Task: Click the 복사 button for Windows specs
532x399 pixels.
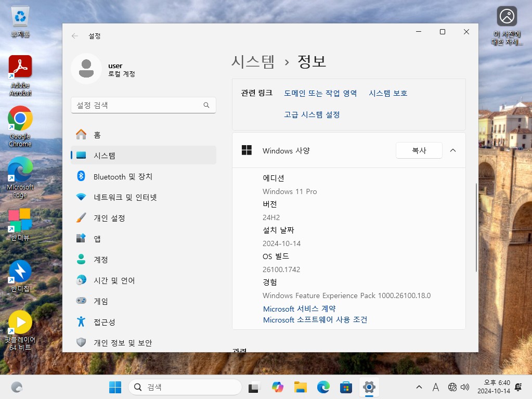Action: pos(419,150)
